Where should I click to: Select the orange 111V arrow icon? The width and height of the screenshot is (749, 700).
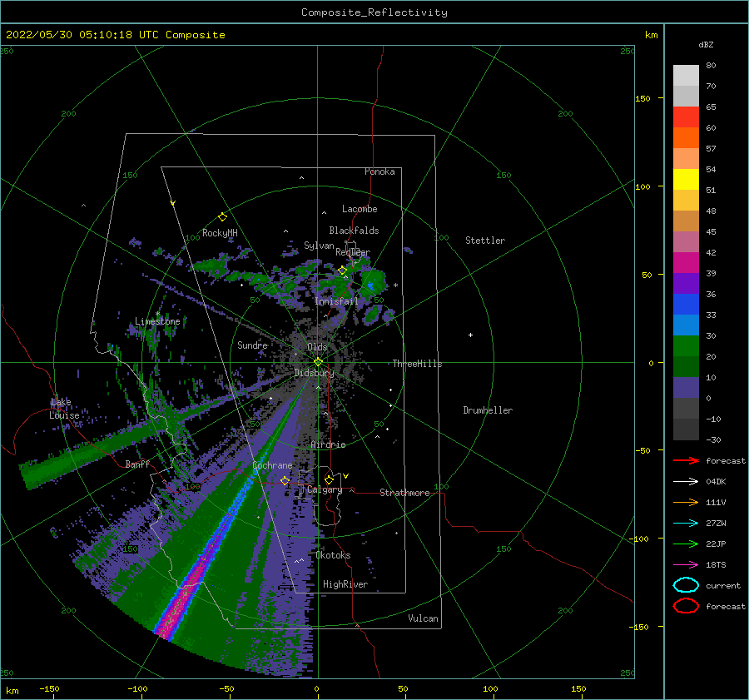click(686, 502)
